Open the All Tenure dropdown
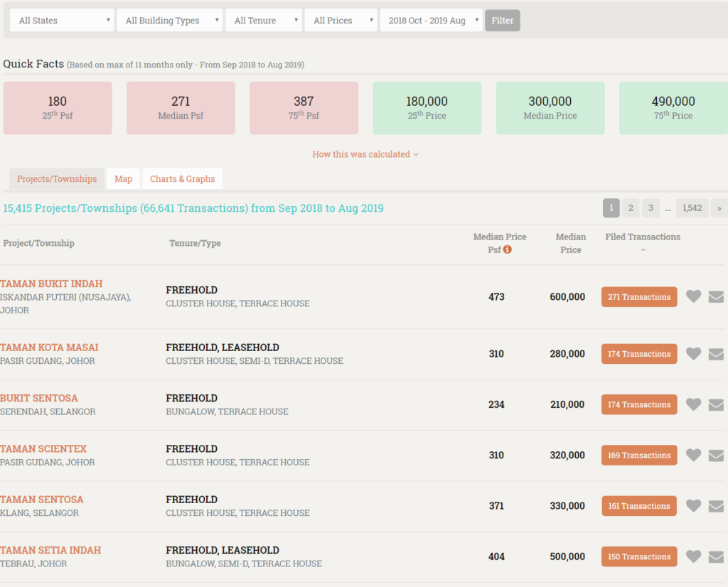 [264, 21]
